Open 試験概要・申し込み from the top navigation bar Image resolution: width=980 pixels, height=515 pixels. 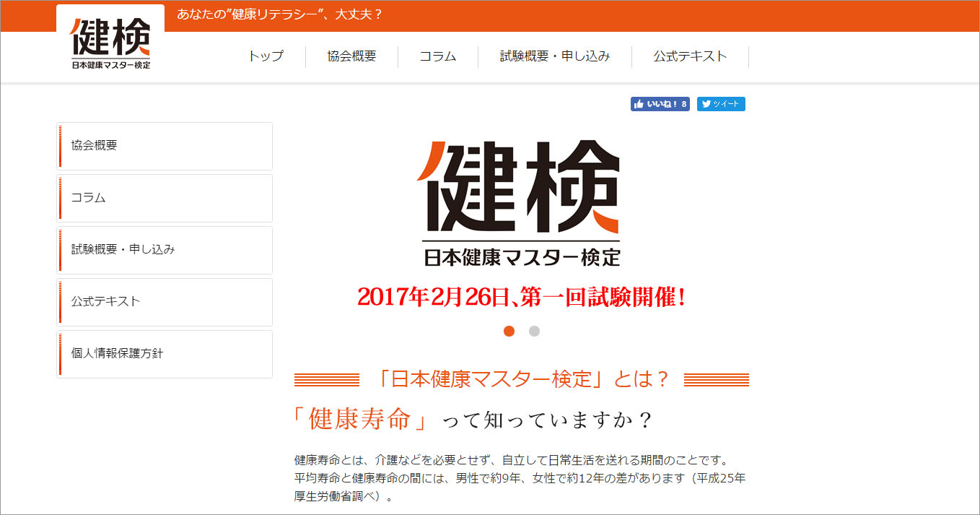pyautogui.click(x=554, y=56)
